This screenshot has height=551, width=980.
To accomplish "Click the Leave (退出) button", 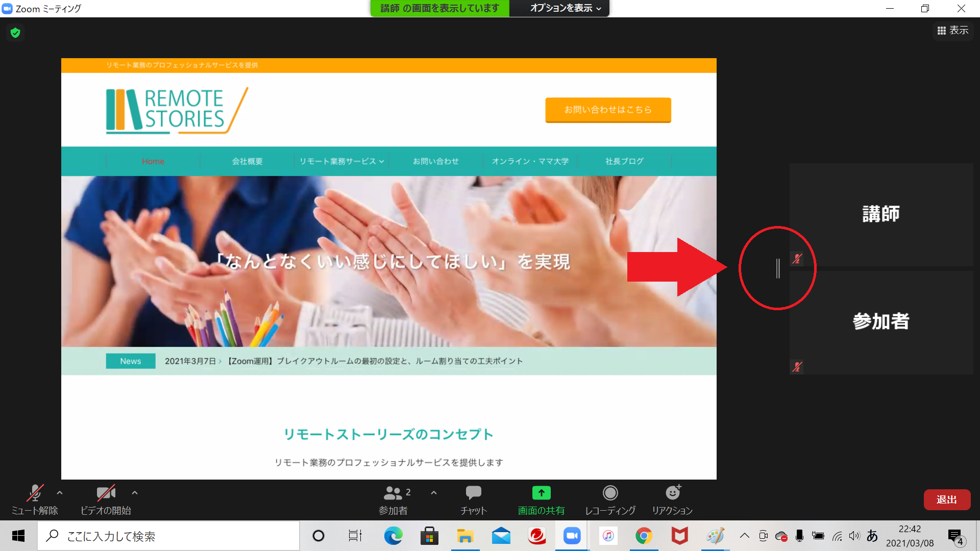I will (946, 499).
